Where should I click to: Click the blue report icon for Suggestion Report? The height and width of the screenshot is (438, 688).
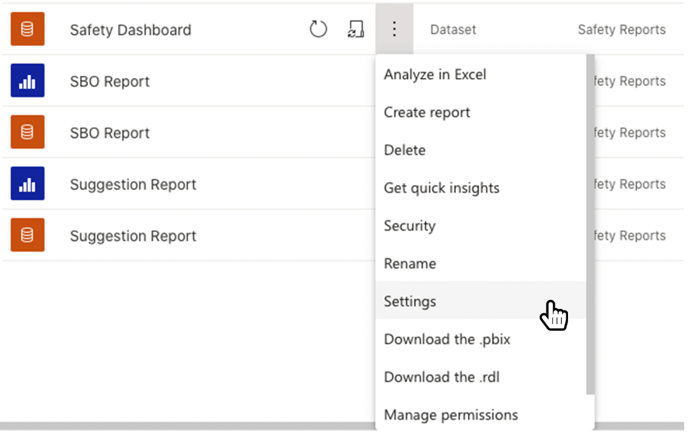point(28,183)
